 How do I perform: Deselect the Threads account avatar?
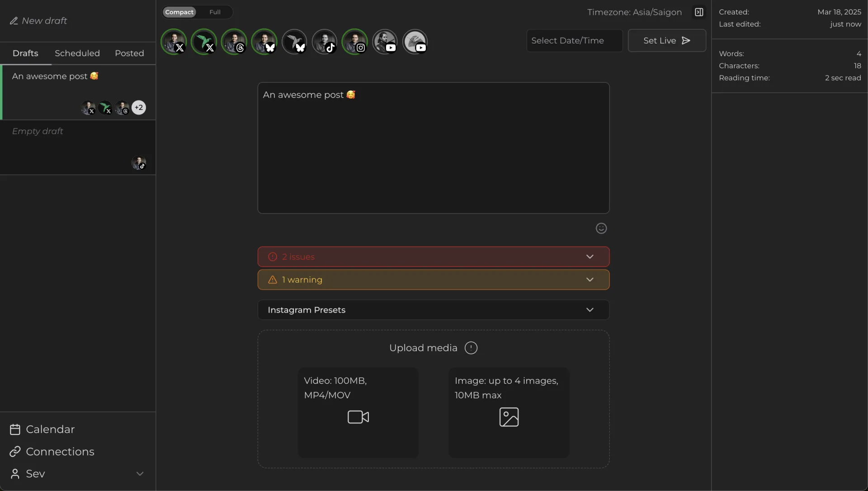[x=234, y=42]
